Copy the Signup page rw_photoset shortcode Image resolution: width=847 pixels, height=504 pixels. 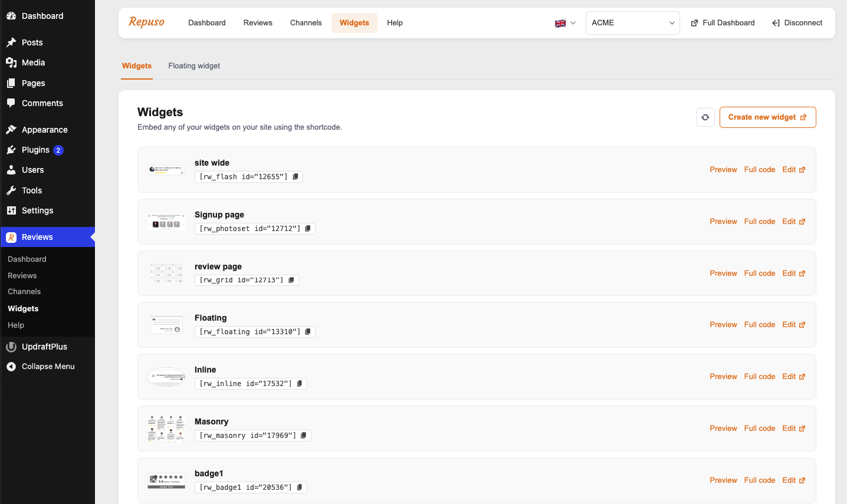308,228
